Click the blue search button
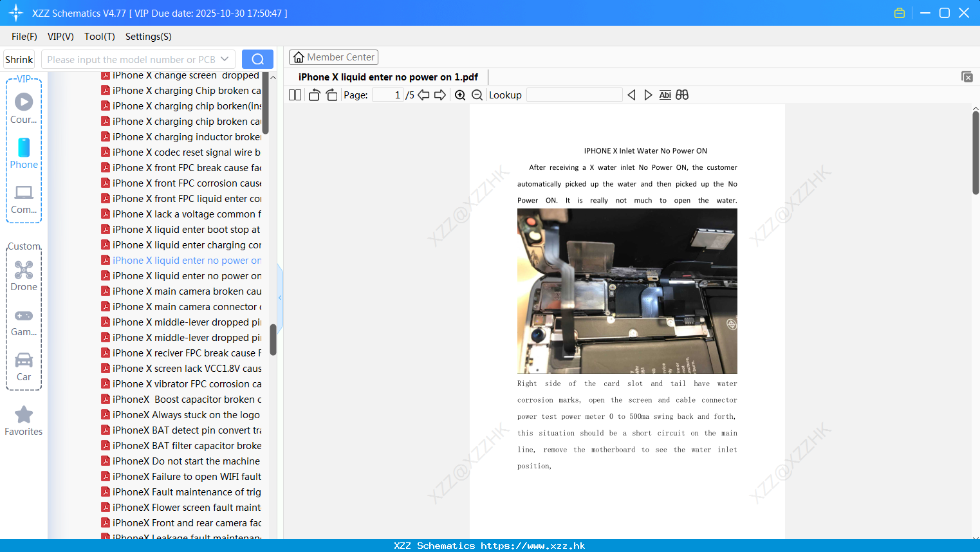Screen dimensions: 980x552 pos(257,59)
